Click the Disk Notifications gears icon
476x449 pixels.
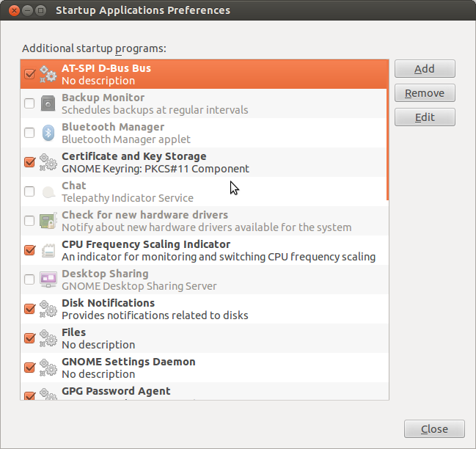pyautogui.click(x=48, y=309)
